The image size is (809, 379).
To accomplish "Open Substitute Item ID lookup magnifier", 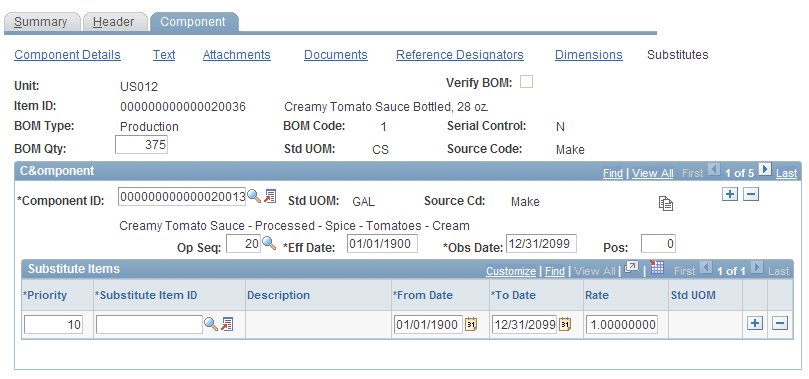I will 211,324.
